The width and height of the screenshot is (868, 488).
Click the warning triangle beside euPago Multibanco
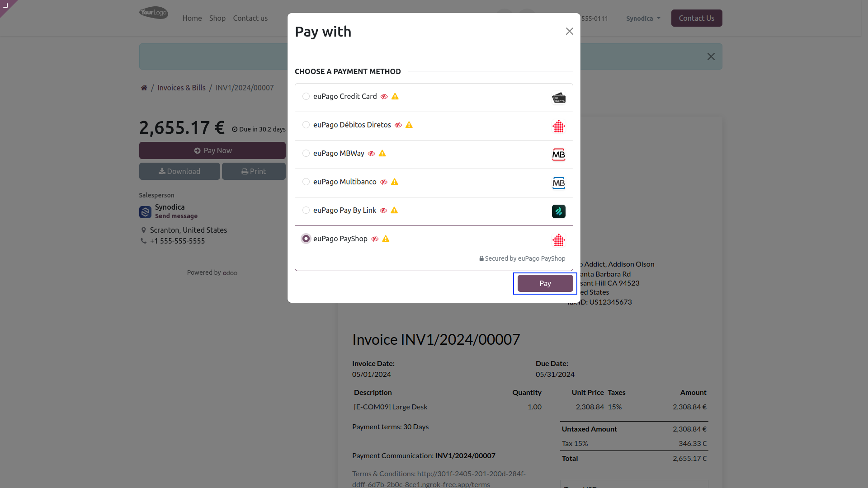point(395,182)
